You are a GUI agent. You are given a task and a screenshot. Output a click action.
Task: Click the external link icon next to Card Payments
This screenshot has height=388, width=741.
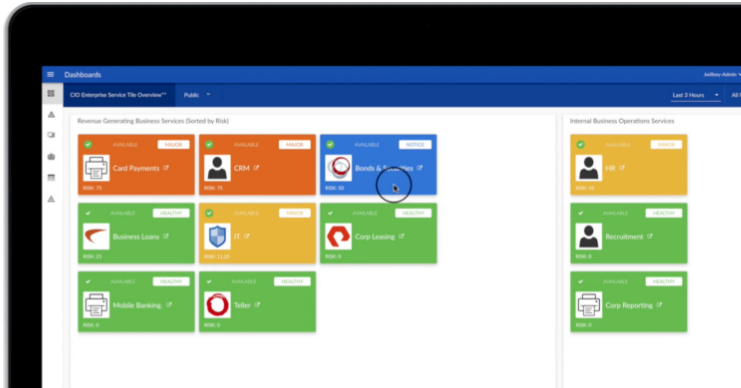pos(166,168)
